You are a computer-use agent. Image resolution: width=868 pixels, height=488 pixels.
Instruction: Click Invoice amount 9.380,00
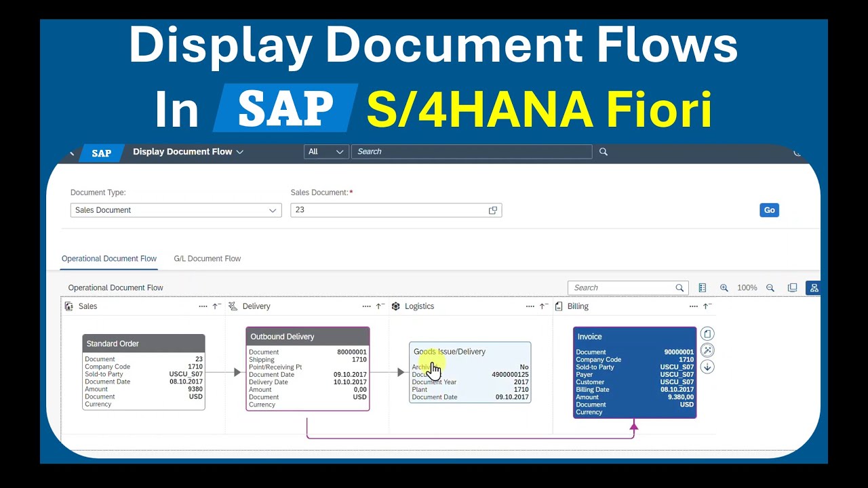[x=680, y=397]
